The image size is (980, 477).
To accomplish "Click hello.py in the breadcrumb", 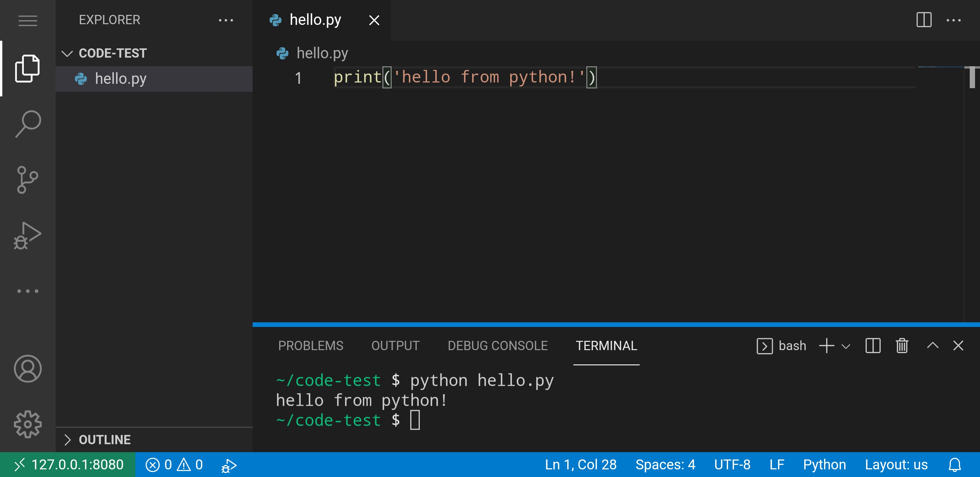I will (322, 53).
